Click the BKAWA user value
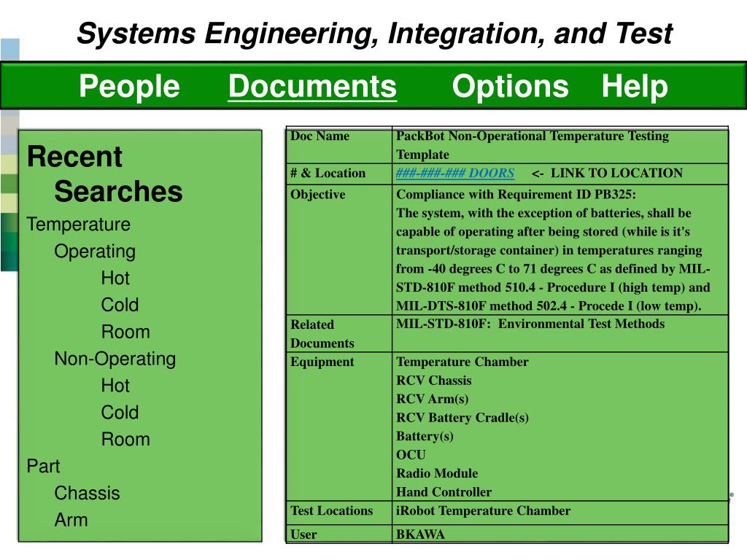The image size is (747, 560). click(x=420, y=534)
